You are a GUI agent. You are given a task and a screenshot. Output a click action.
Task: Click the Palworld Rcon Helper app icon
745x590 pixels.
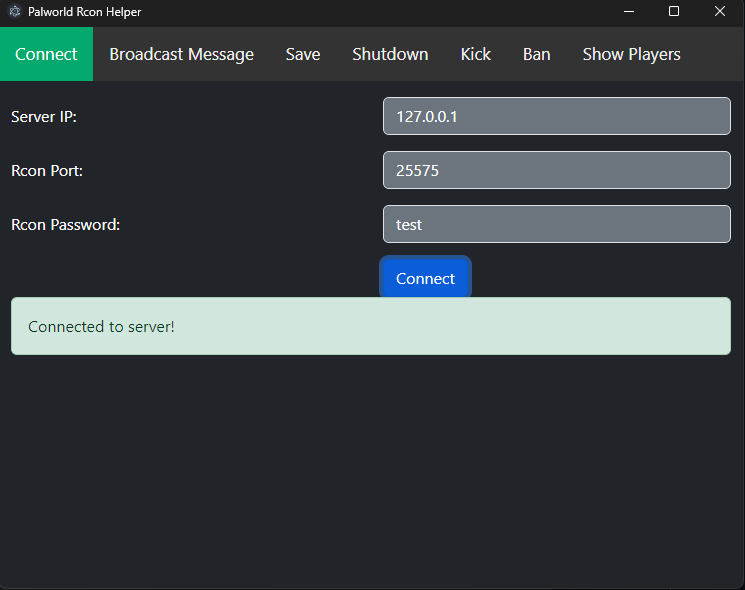pos(15,11)
